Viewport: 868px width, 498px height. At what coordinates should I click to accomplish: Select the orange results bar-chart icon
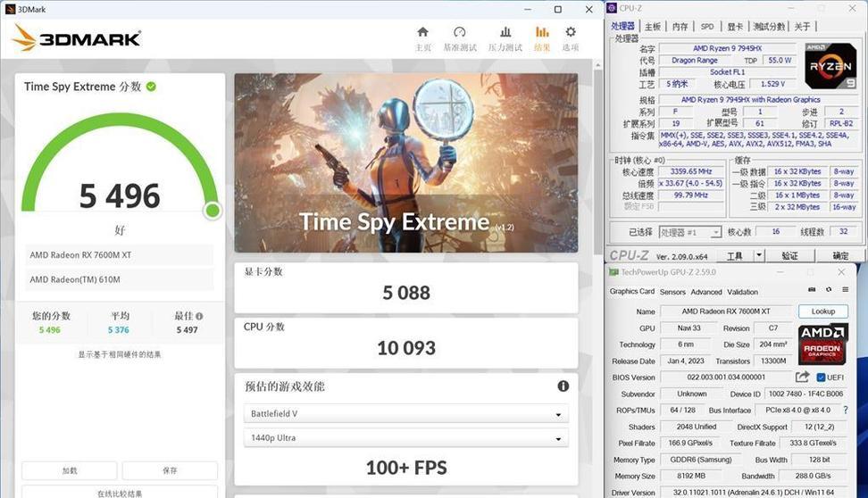543,32
